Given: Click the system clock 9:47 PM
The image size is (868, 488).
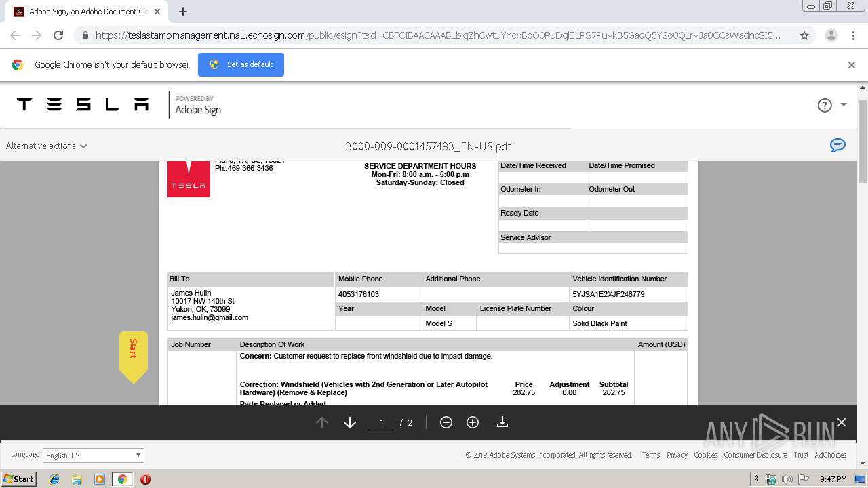Looking at the screenshot, I should [x=833, y=479].
